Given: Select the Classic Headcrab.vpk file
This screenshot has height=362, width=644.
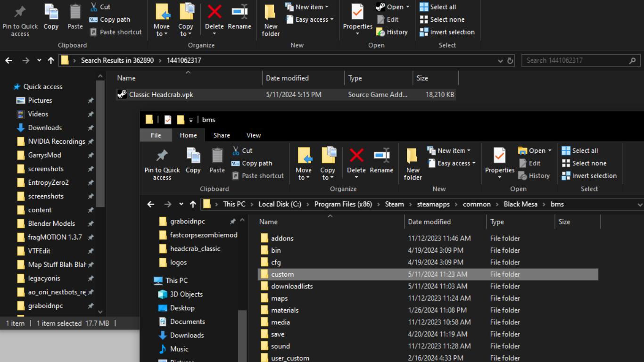Looking at the screenshot, I should point(286,94).
